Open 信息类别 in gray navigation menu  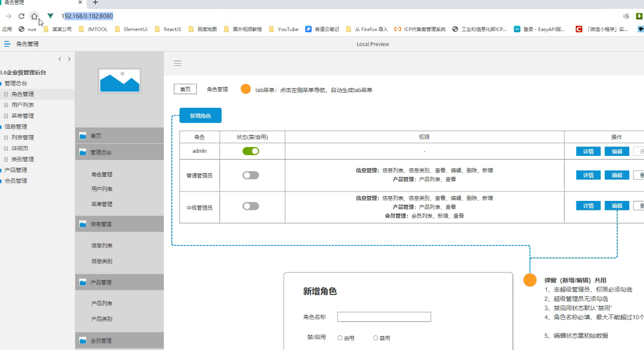pyautogui.click(x=102, y=261)
